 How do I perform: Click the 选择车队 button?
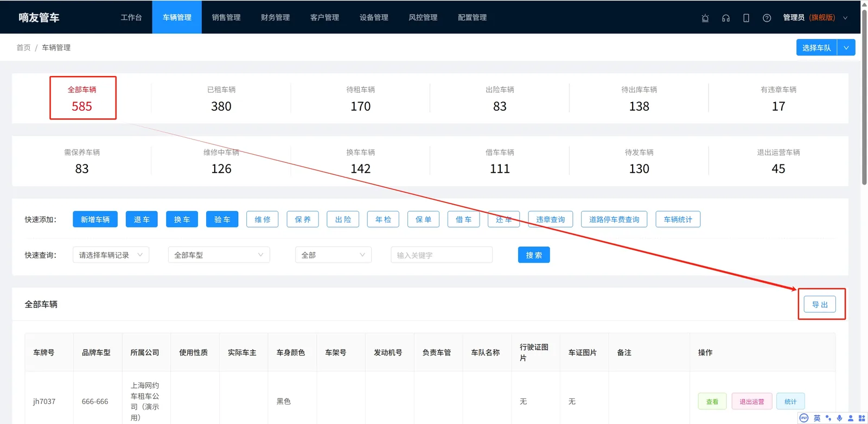point(816,48)
